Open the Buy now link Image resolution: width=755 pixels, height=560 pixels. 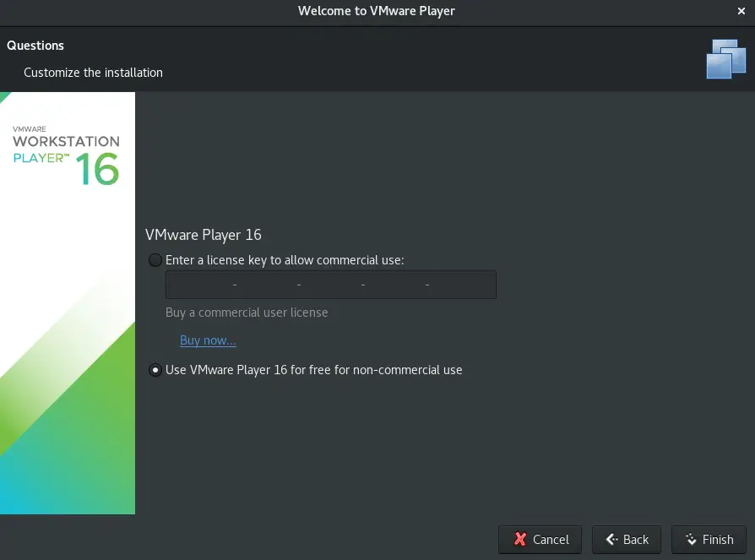point(208,340)
